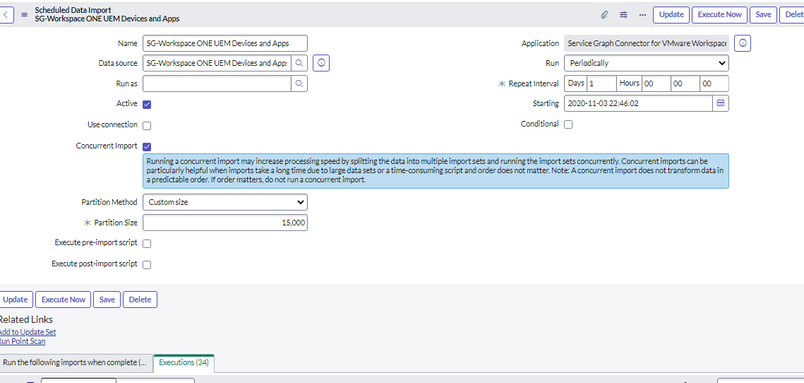Click the Scheduled Data Import title text
Viewport: 804px width, 383px height.
[73, 10]
